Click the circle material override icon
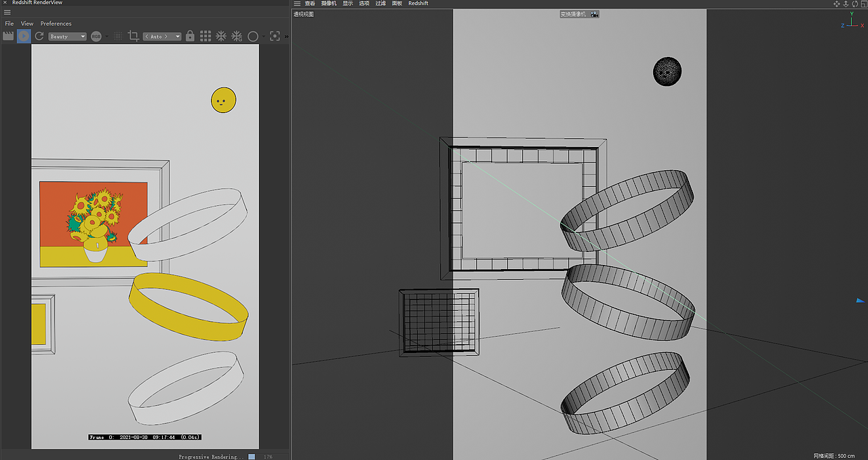 pos(253,37)
